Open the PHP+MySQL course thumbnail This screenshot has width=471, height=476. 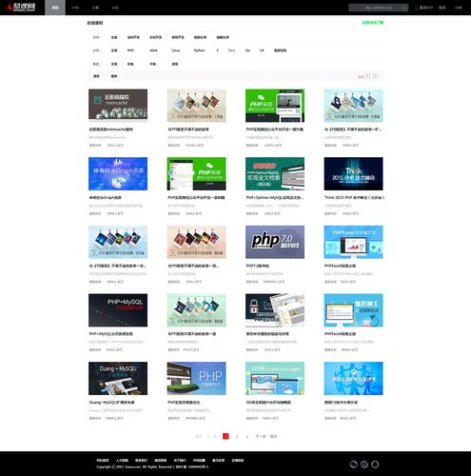[118, 310]
